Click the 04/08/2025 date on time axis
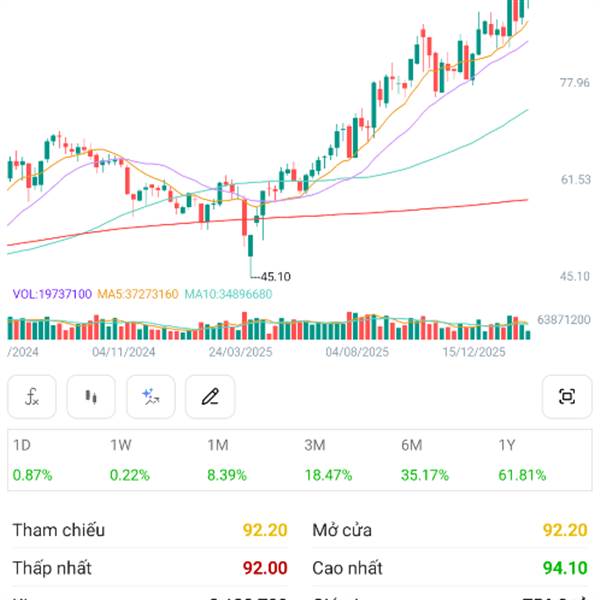This screenshot has width=600, height=600. pos(358,352)
